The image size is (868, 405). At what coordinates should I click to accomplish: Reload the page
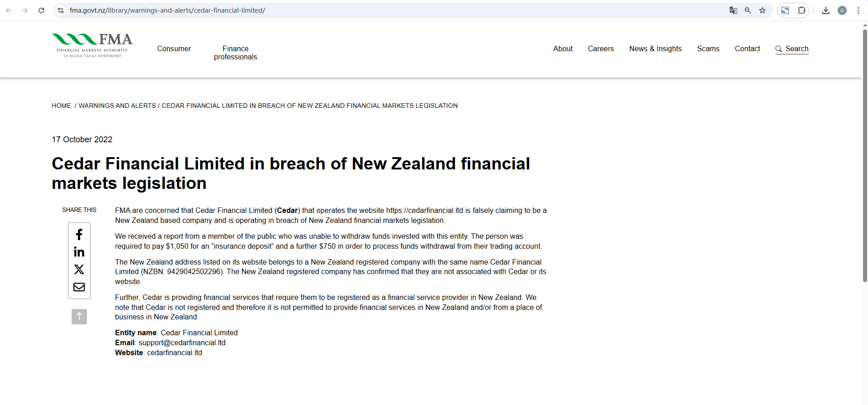[x=41, y=10]
